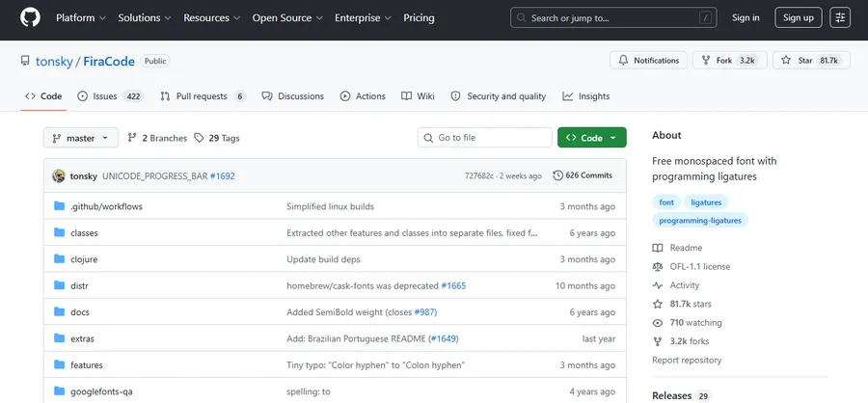Screen dimensions: 868x403
Task: Star the repository with Star button
Action: (x=811, y=61)
